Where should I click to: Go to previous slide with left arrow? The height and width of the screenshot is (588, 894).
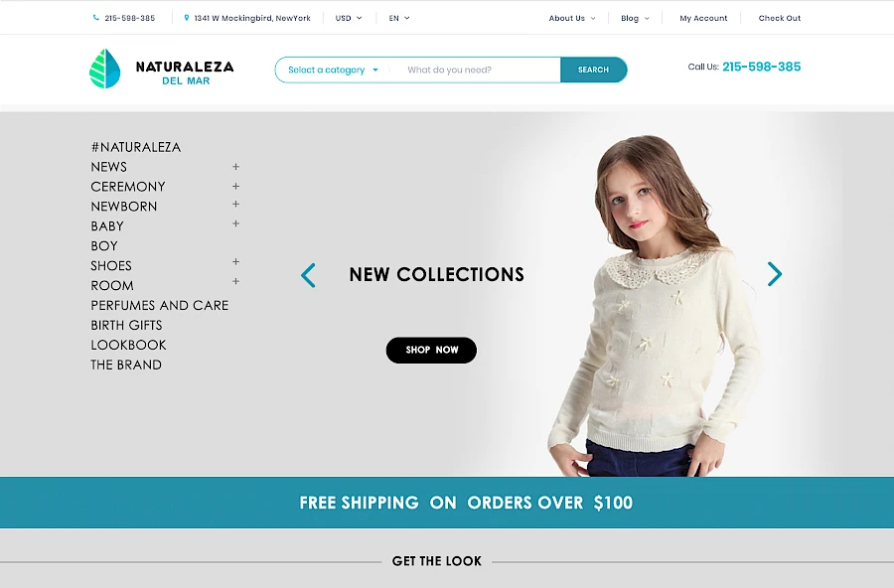(x=308, y=275)
